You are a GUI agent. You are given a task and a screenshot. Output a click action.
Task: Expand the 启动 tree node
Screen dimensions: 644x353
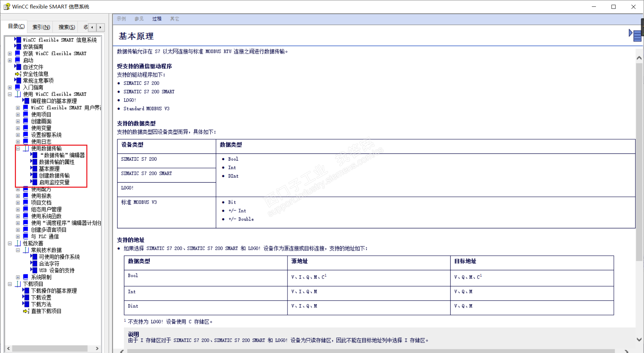10,60
